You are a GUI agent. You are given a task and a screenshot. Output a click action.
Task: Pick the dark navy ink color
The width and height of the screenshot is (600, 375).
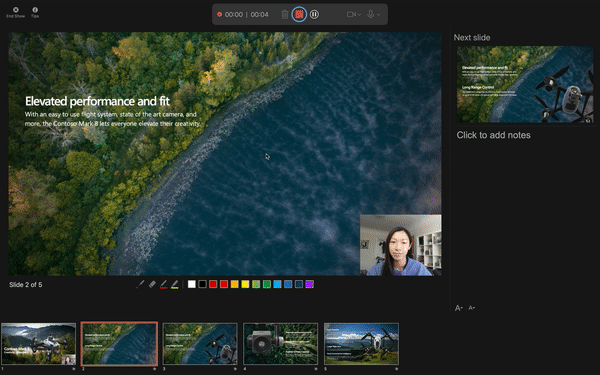(299, 284)
